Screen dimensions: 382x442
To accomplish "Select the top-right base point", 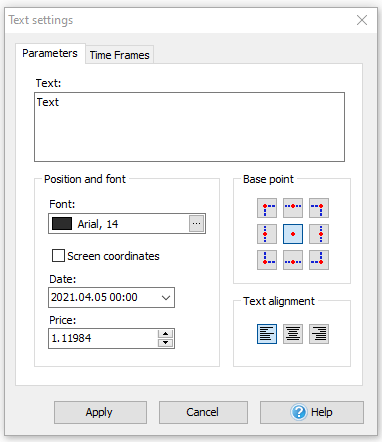I will 319,208.
